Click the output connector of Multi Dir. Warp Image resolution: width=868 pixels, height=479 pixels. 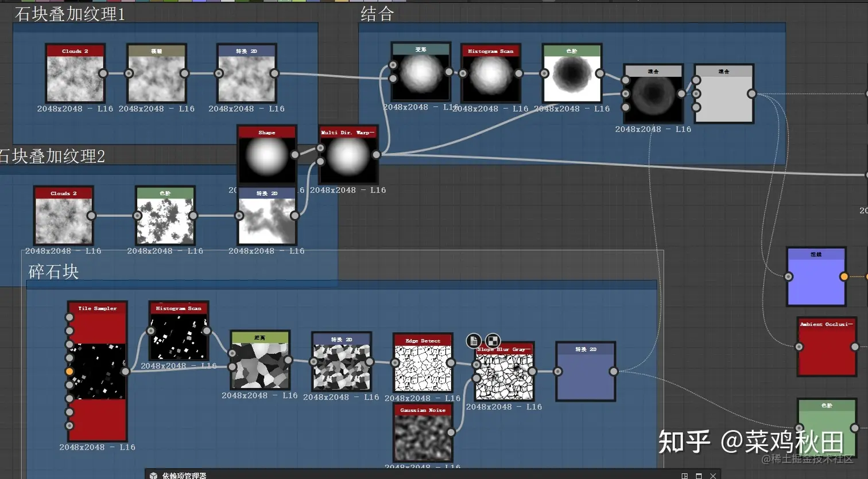tap(376, 154)
